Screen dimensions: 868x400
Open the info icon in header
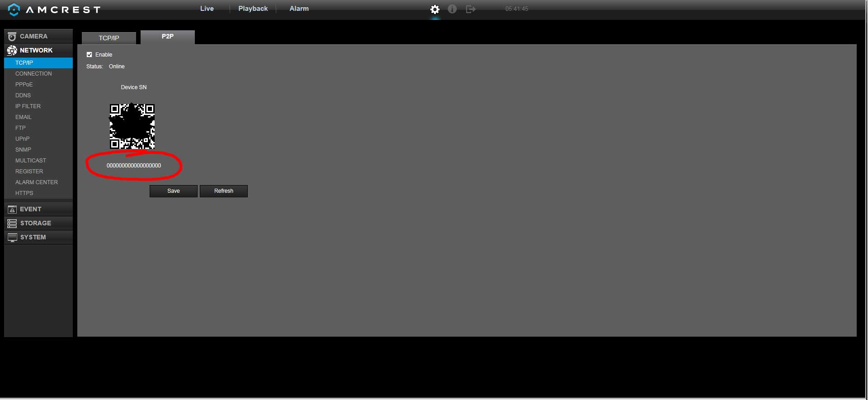(x=452, y=9)
